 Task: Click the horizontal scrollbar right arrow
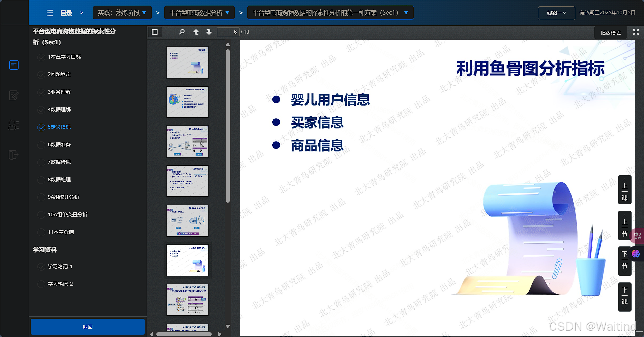coord(220,334)
